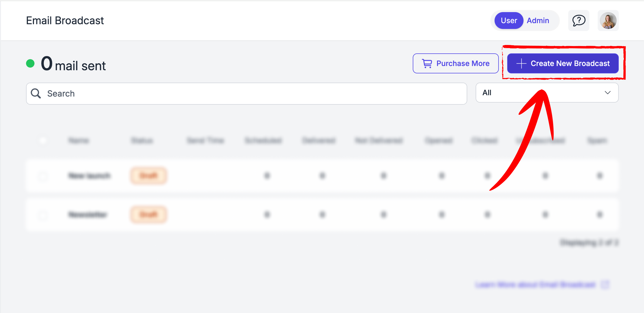Screen dimensions: 644x313
Task: Click the Email Broadcast page title
Action: (65, 21)
